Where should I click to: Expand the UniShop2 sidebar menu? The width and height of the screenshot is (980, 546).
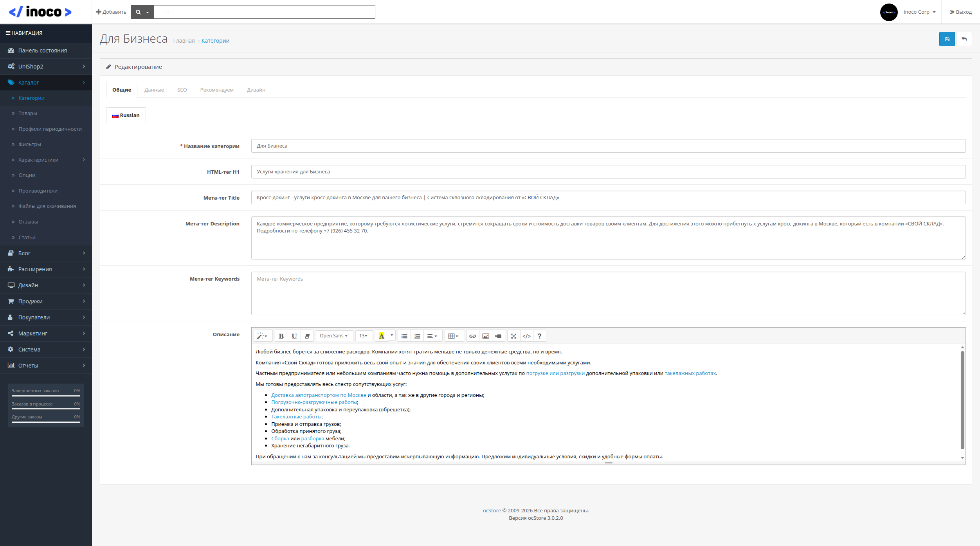(x=46, y=67)
